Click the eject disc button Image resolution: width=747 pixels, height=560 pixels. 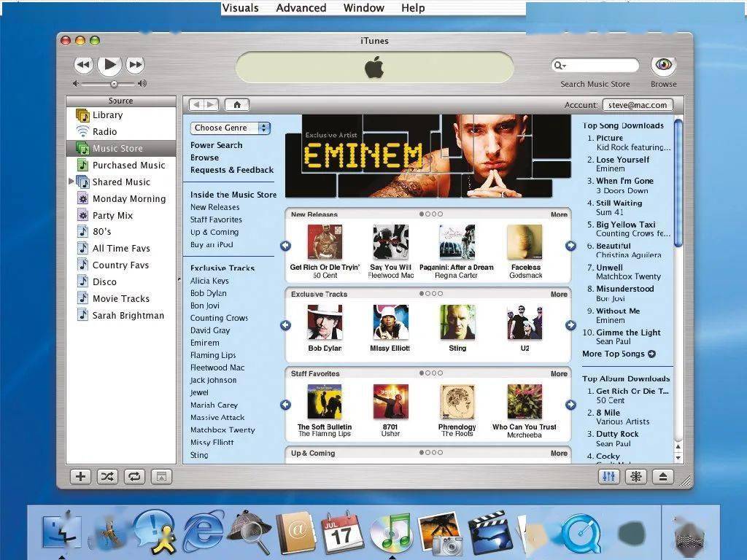pos(663,477)
